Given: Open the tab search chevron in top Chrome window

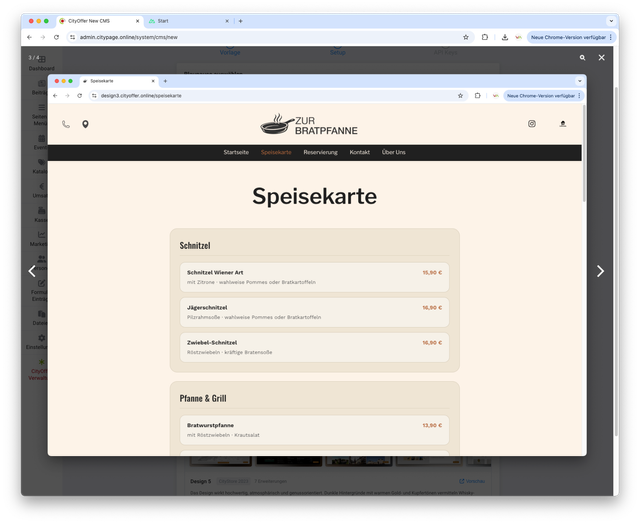Looking at the screenshot, I should (x=610, y=20).
